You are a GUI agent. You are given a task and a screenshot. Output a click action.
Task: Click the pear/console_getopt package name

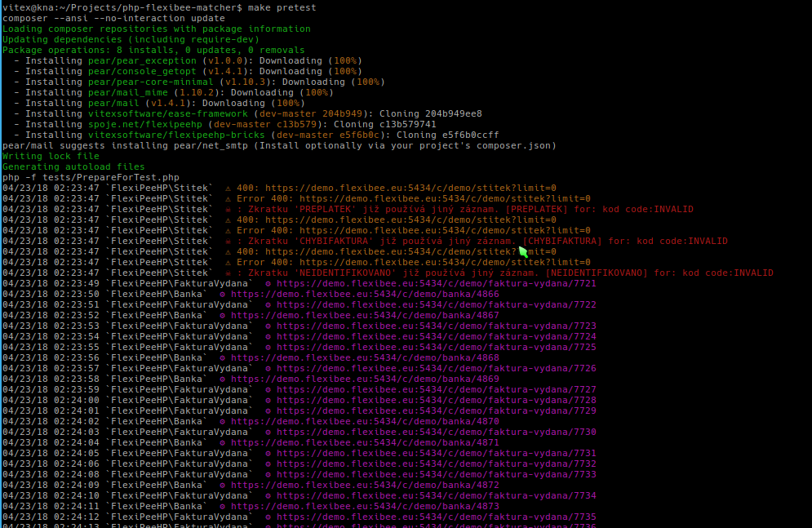[142, 72]
